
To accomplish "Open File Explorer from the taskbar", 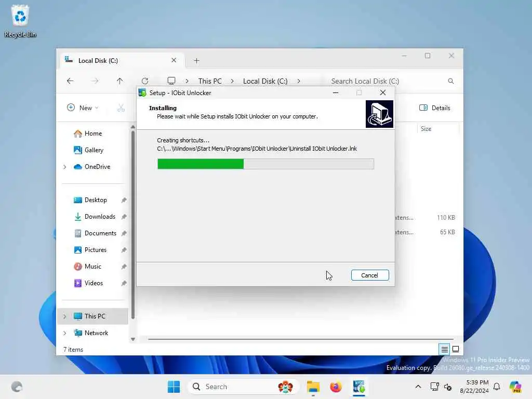I will click(x=313, y=387).
